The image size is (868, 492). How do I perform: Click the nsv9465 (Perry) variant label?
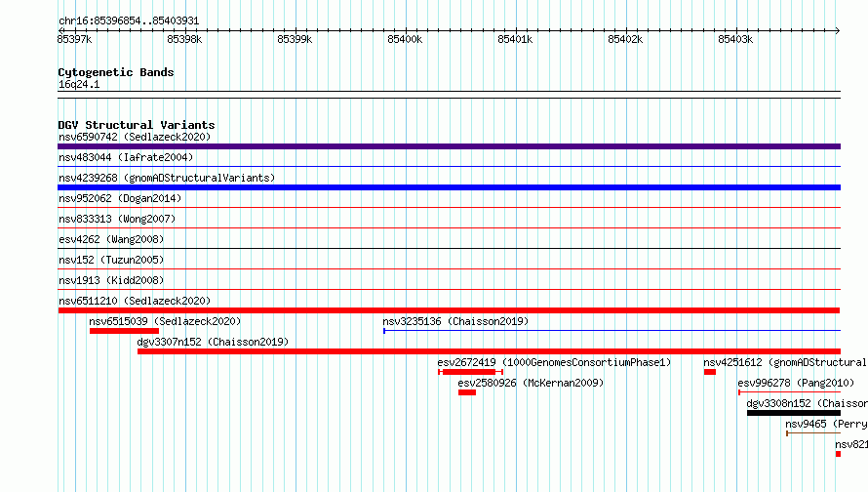pyautogui.click(x=826, y=424)
